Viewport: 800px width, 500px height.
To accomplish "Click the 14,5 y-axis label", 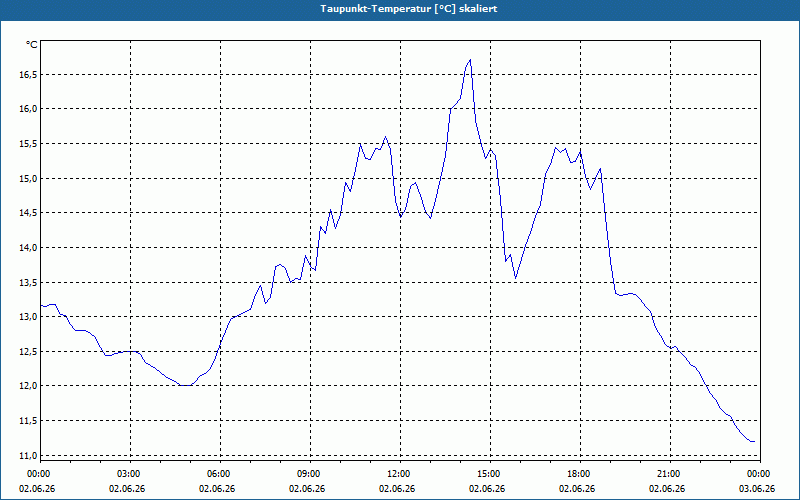I will pos(28,213).
